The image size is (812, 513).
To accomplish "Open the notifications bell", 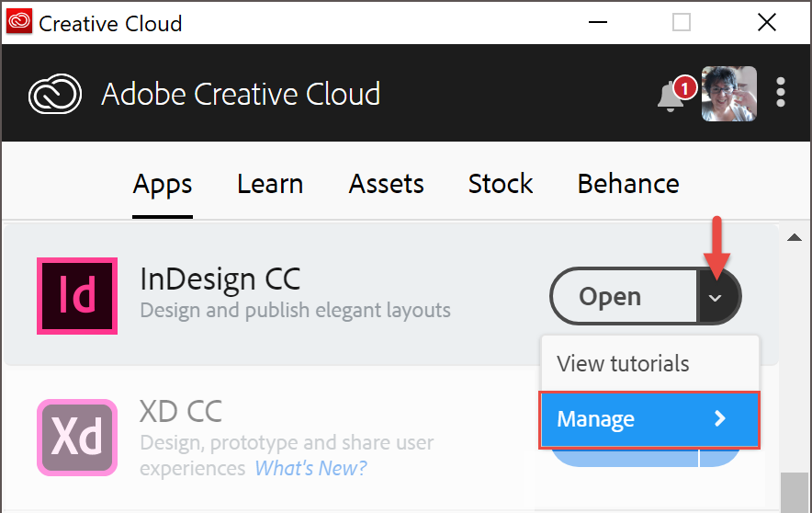I will click(x=672, y=96).
